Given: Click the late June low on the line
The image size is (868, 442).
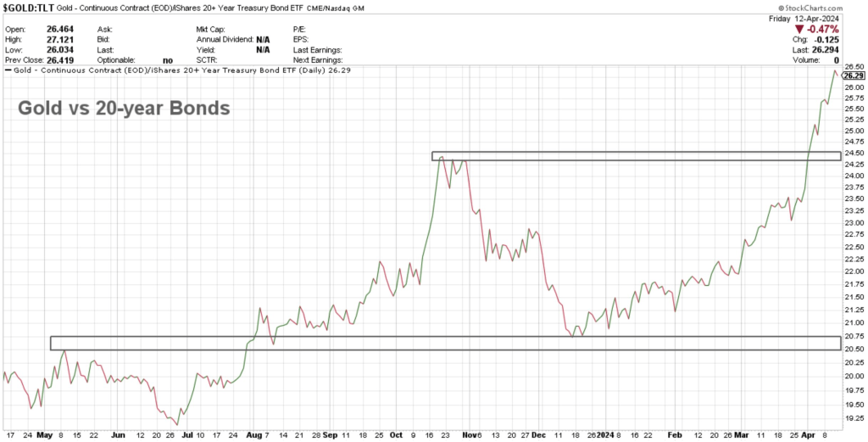Looking at the screenshot, I should (177, 424).
